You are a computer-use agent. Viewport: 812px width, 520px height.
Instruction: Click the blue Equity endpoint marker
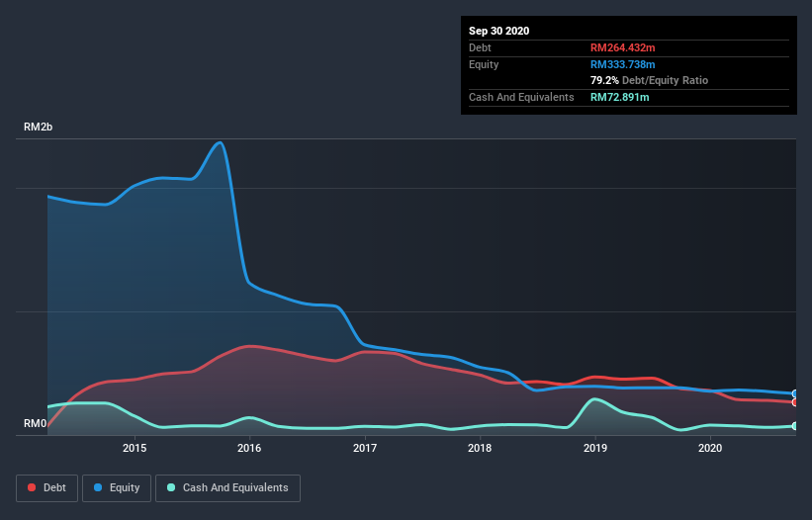(795, 393)
